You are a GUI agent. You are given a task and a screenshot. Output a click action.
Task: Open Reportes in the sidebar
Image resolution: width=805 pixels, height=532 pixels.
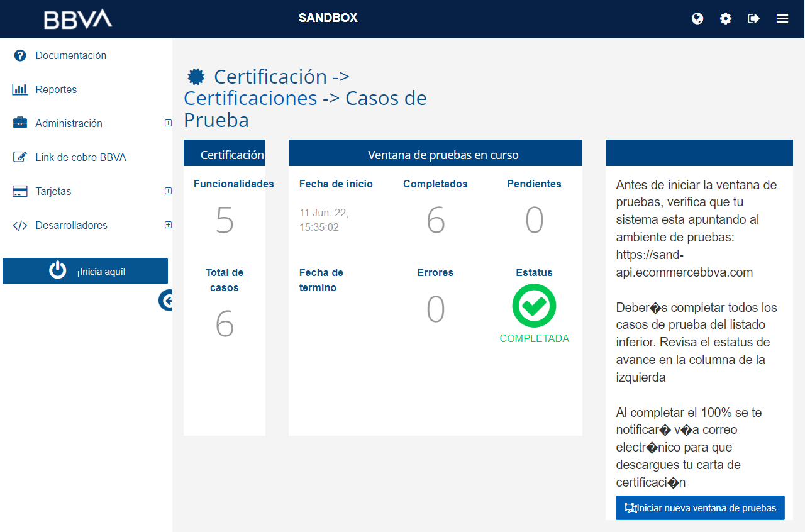(56, 89)
